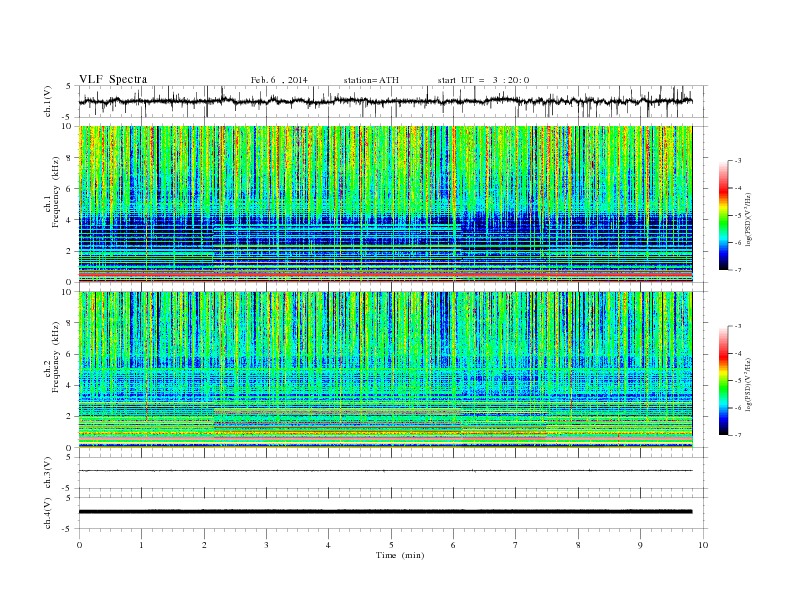Click the "-3" label on the ch.1 color bar
Viewport: 792px width, 612px height.
coord(738,161)
